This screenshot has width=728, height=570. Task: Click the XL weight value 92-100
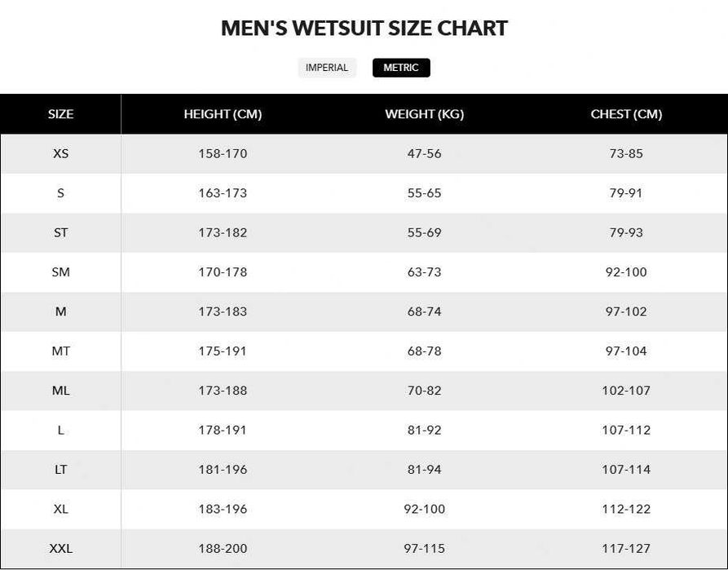click(424, 509)
